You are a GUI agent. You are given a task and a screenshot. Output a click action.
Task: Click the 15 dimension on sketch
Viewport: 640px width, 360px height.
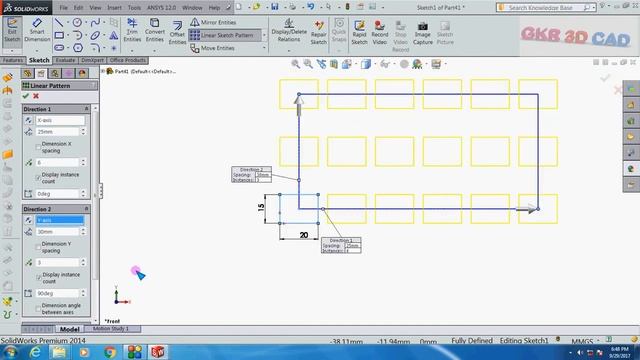coord(261,207)
